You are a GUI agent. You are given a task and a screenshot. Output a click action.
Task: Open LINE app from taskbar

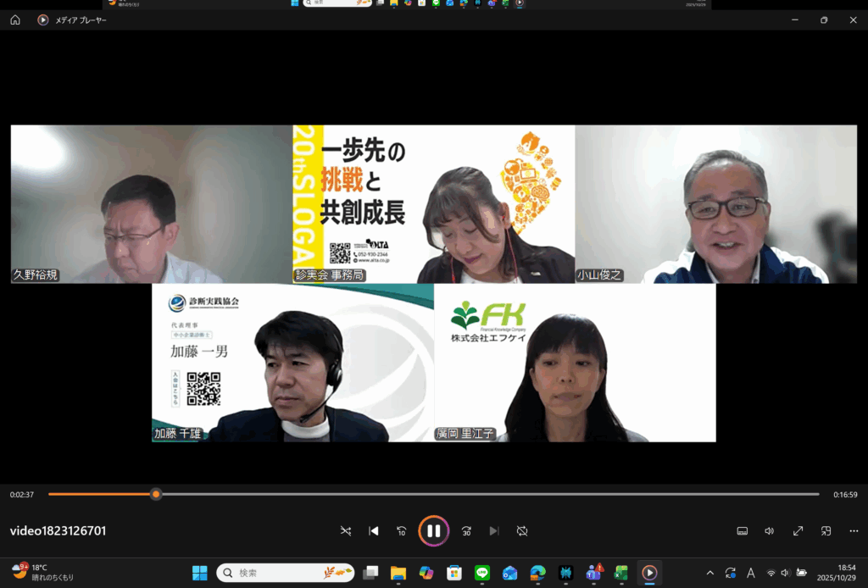[482, 574]
